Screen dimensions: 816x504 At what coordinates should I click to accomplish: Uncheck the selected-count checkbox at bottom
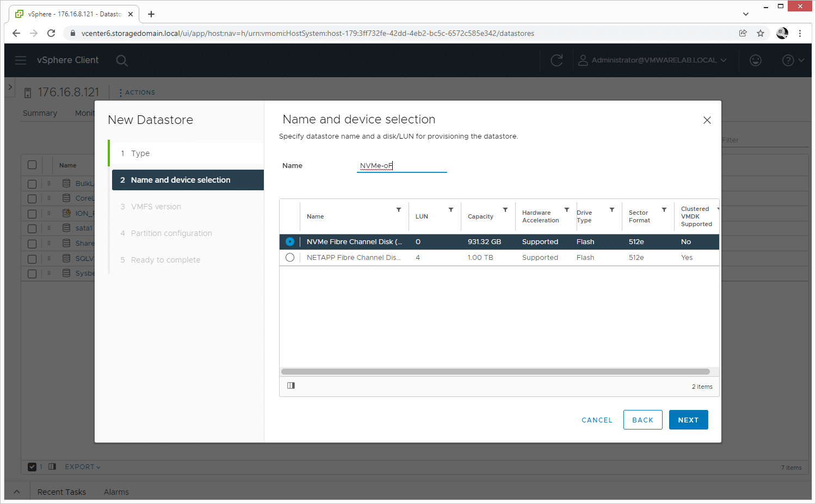(x=32, y=466)
